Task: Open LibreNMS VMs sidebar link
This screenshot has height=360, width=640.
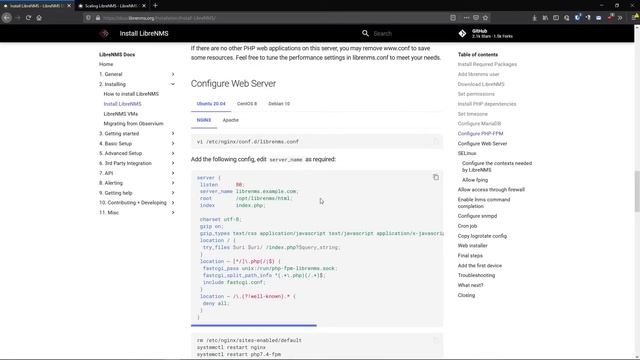Action: (120, 114)
